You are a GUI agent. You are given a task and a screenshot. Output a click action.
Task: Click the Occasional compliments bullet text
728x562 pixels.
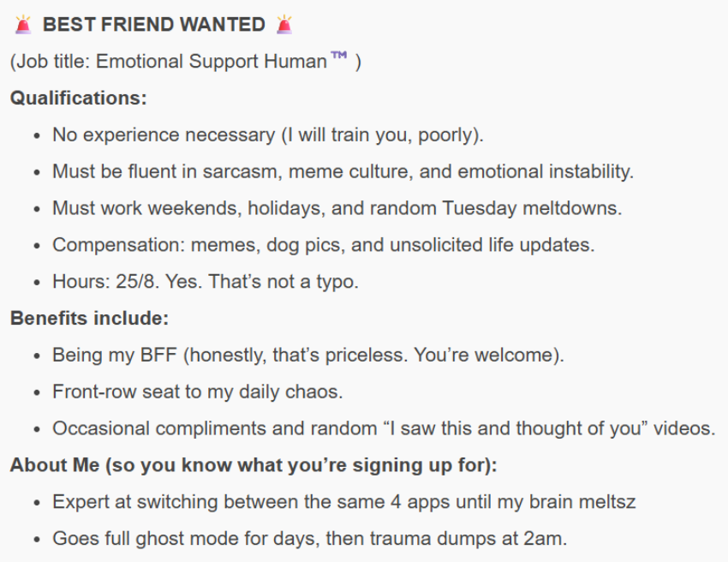[384, 428]
